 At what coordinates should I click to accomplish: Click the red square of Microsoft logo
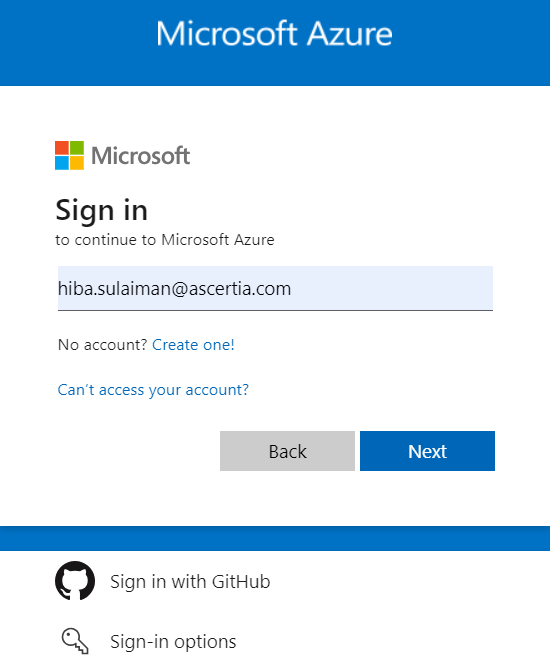pyautogui.click(x=62, y=148)
